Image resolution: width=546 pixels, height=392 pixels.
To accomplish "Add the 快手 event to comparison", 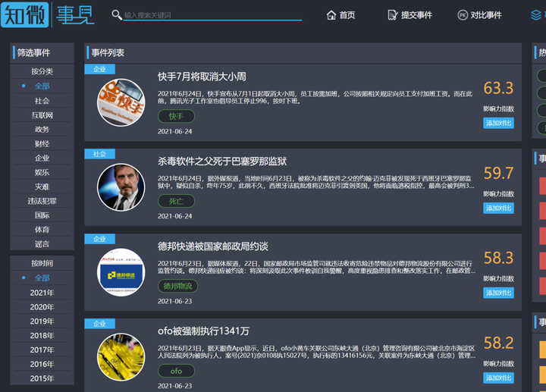I will pos(498,124).
